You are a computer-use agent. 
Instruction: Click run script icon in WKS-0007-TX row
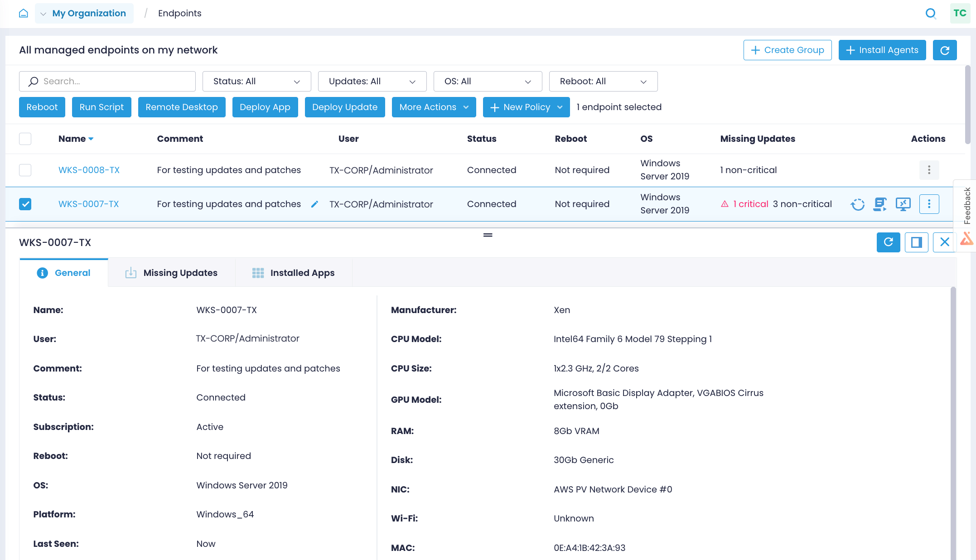click(880, 204)
